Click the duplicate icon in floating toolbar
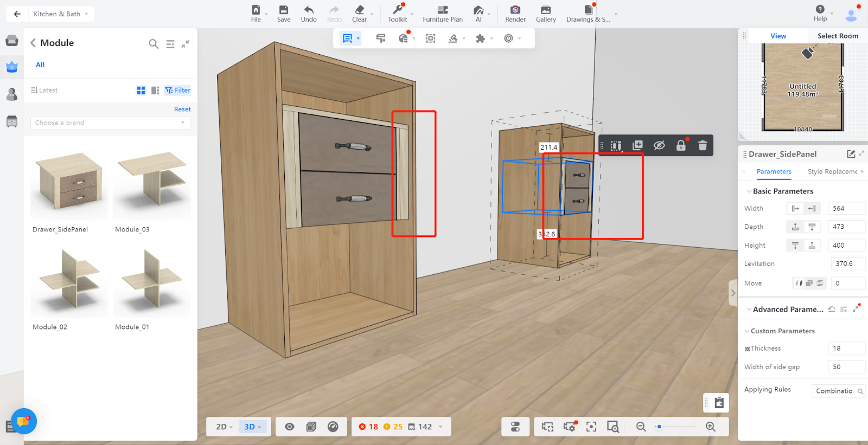This screenshot has height=445, width=868. pos(637,145)
